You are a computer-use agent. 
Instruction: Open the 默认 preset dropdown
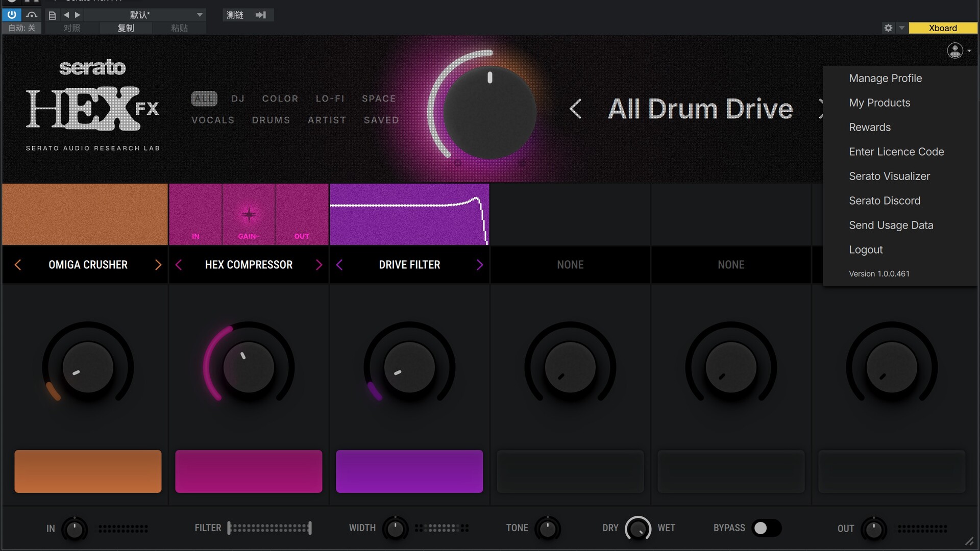pyautogui.click(x=144, y=15)
